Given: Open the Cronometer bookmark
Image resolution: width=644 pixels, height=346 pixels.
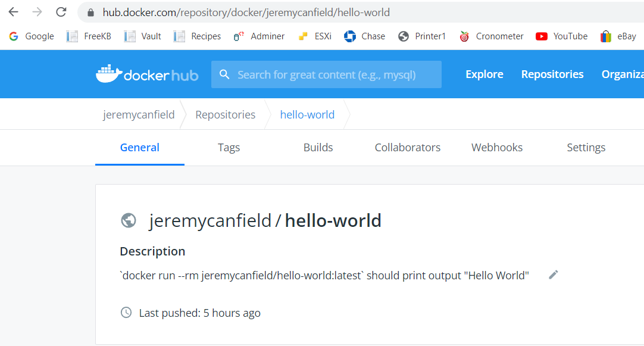Looking at the screenshot, I should tap(491, 36).
